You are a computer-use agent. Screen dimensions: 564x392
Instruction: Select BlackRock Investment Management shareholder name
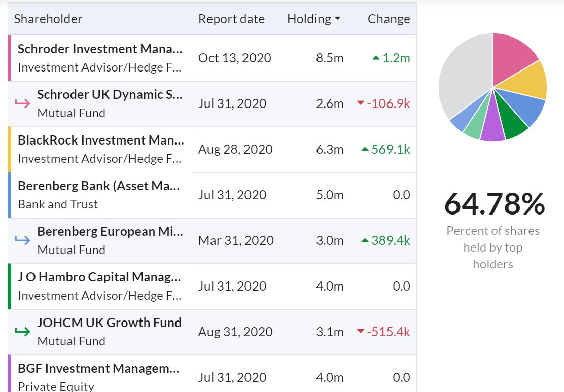pyautogui.click(x=101, y=140)
